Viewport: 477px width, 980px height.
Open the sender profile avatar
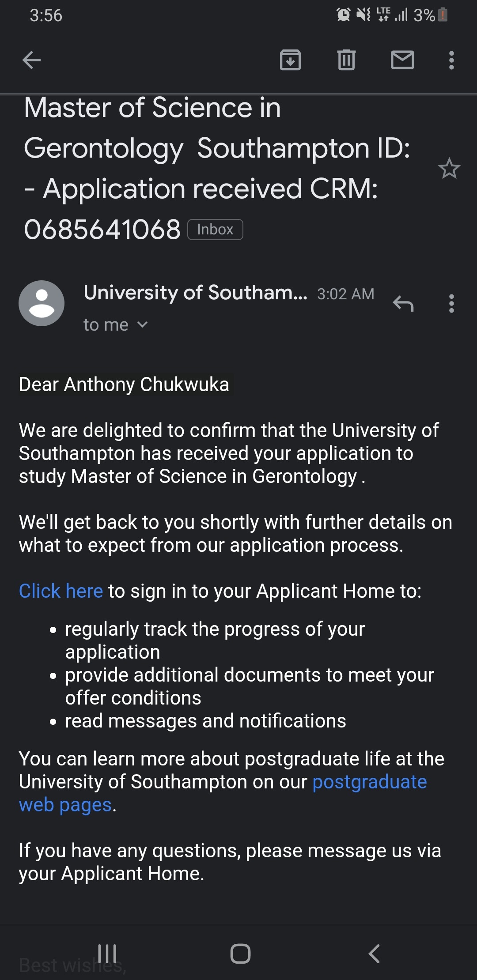click(42, 303)
